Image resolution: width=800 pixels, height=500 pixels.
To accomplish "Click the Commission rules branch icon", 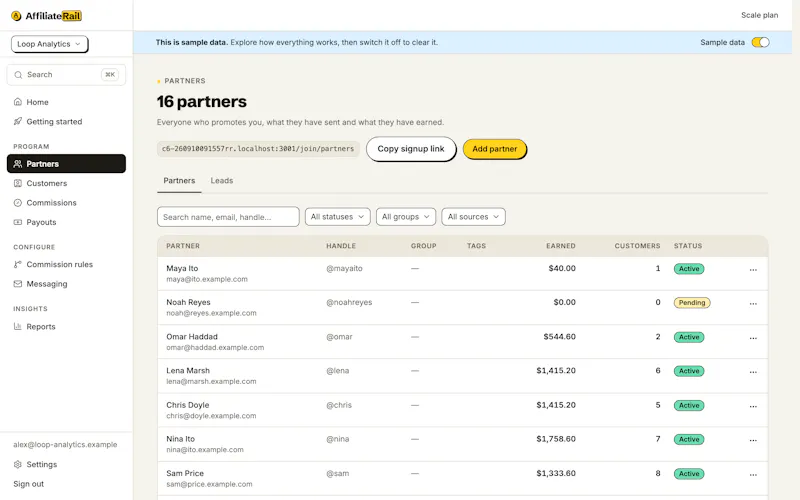I will (x=18, y=264).
